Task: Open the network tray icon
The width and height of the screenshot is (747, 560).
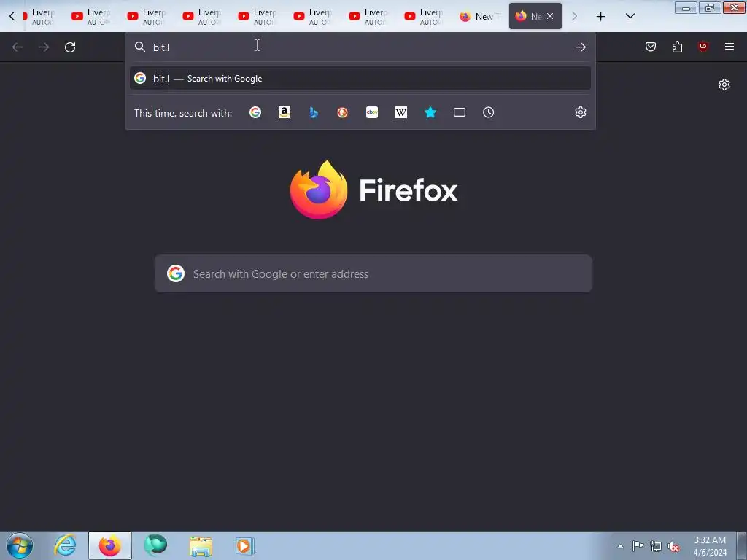Action: tap(656, 546)
